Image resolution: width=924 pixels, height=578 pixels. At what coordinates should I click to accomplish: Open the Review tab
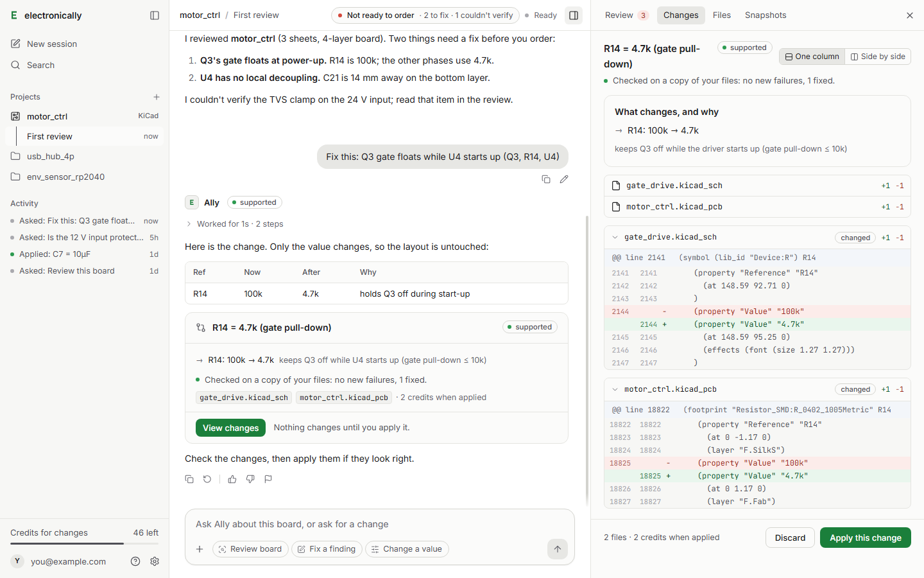[x=626, y=15]
